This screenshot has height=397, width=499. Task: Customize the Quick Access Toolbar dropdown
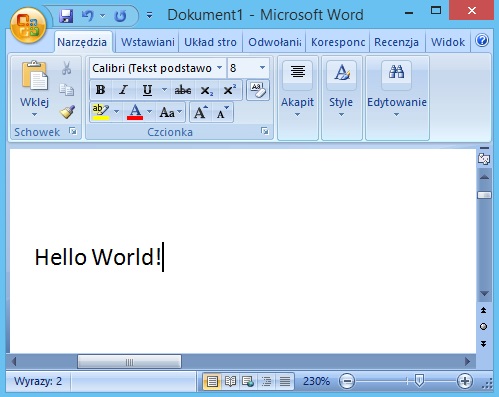149,15
